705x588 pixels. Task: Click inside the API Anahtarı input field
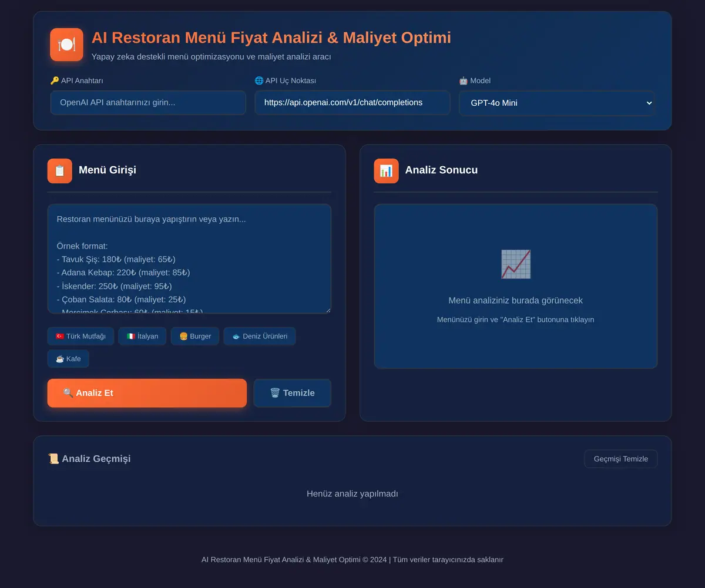click(x=148, y=103)
